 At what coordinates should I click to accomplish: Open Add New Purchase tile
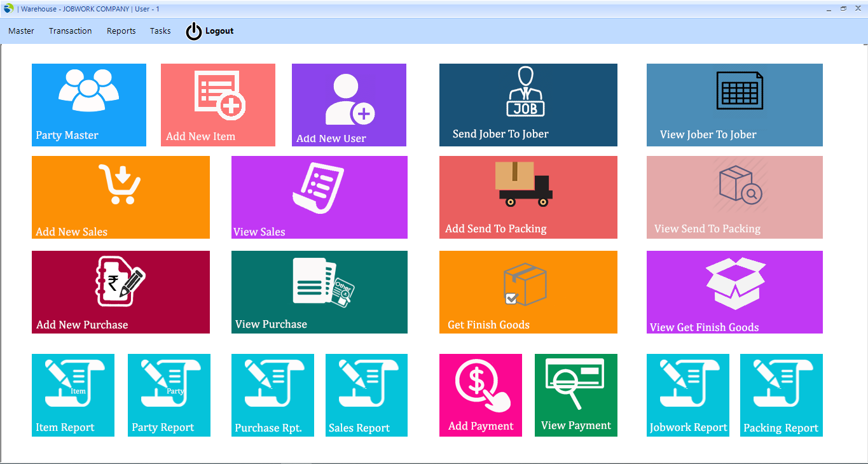click(x=120, y=292)
